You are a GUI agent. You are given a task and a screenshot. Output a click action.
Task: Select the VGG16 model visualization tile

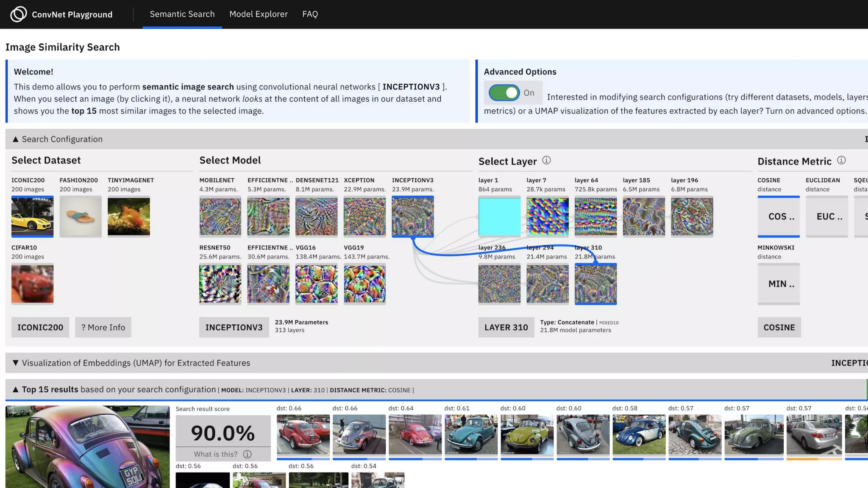click(316, 283)
